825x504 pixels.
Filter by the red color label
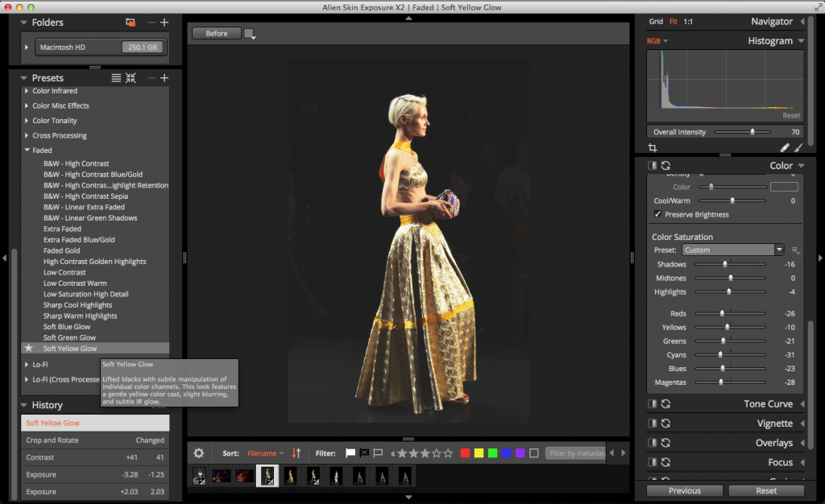(465, 453)
